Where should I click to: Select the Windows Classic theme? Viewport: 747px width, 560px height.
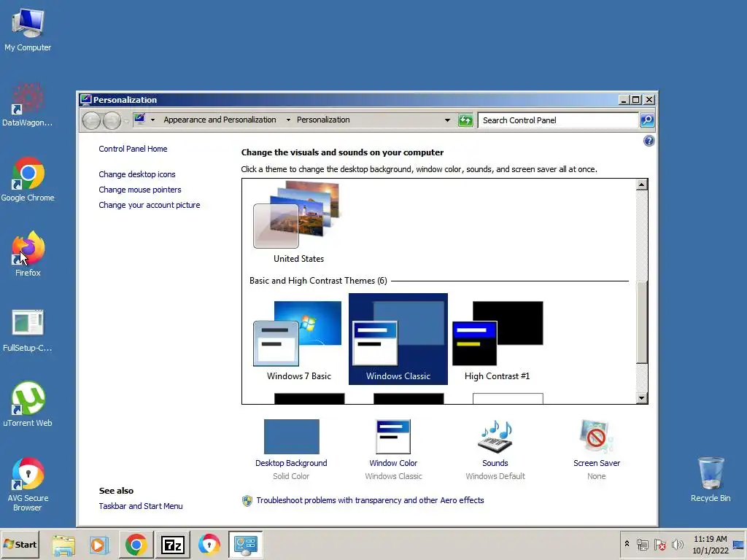tap(398, 339)
